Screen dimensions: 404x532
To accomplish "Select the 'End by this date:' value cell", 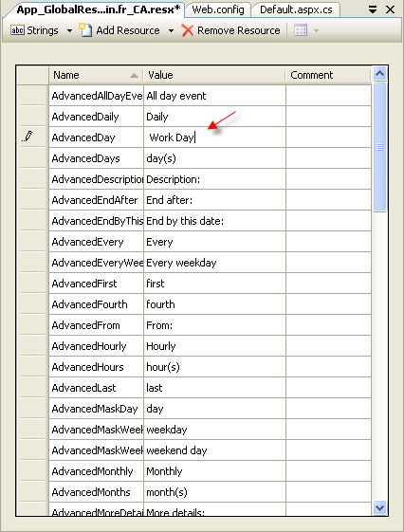I will tap(215, 221).
